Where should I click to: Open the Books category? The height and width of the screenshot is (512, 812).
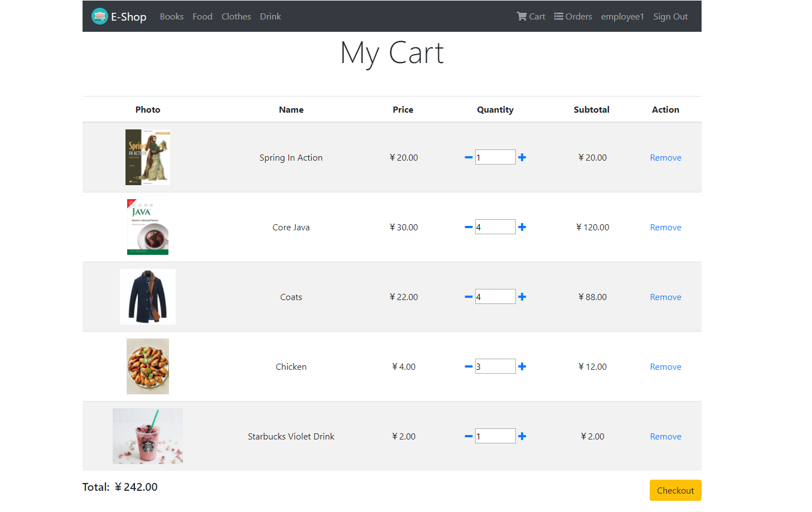[x=172, y=16]
